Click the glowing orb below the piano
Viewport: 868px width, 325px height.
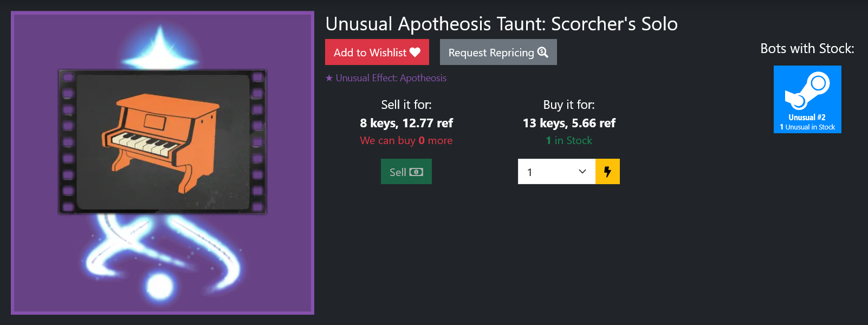[x=160, y=285]
